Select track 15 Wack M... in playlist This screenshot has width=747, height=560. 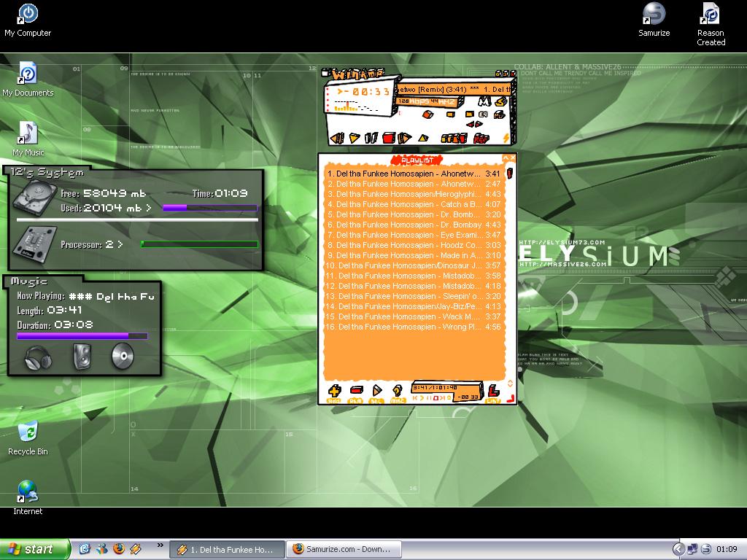click(414, 316)
